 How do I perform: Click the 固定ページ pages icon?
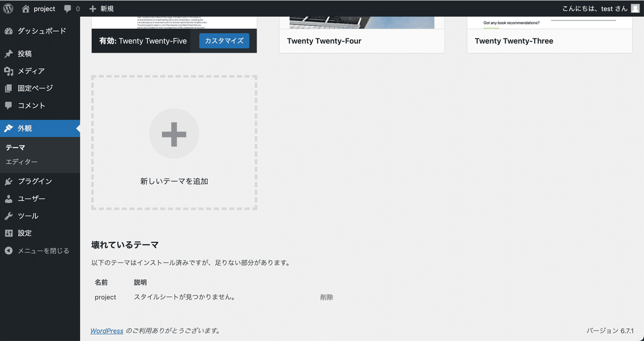point(9,88)
